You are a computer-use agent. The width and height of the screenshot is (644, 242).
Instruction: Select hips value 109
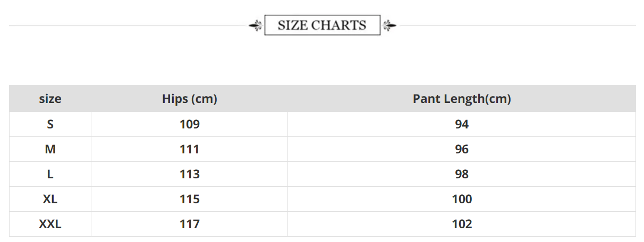189,124
